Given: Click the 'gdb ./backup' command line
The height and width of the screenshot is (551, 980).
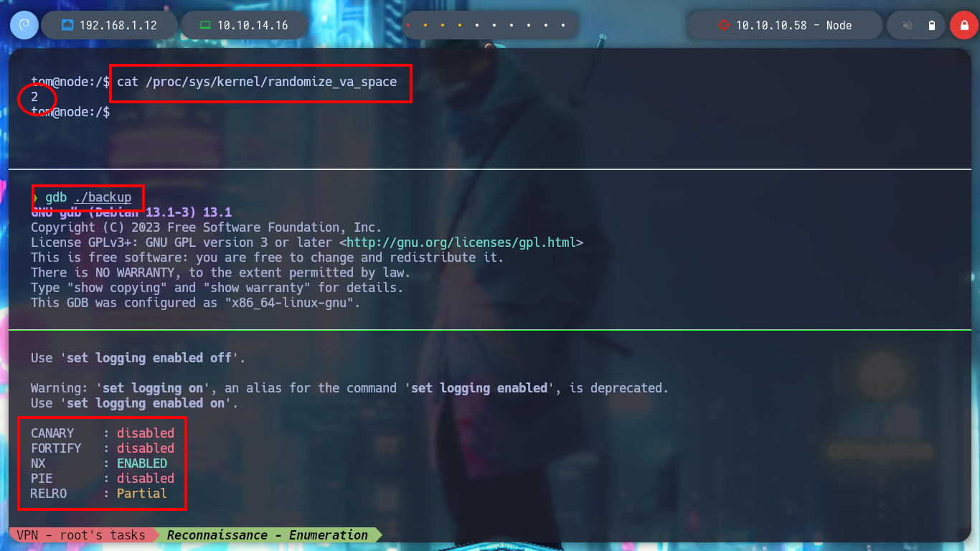Looking at the screenshot, I should point(88,197).
